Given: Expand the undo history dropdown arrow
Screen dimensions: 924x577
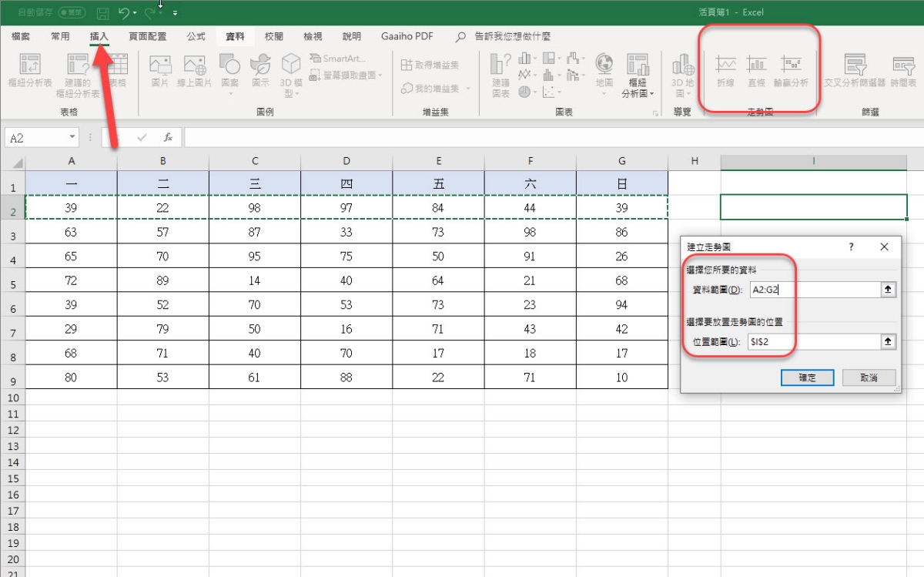Looking at the screenshot, I should 135,13.
